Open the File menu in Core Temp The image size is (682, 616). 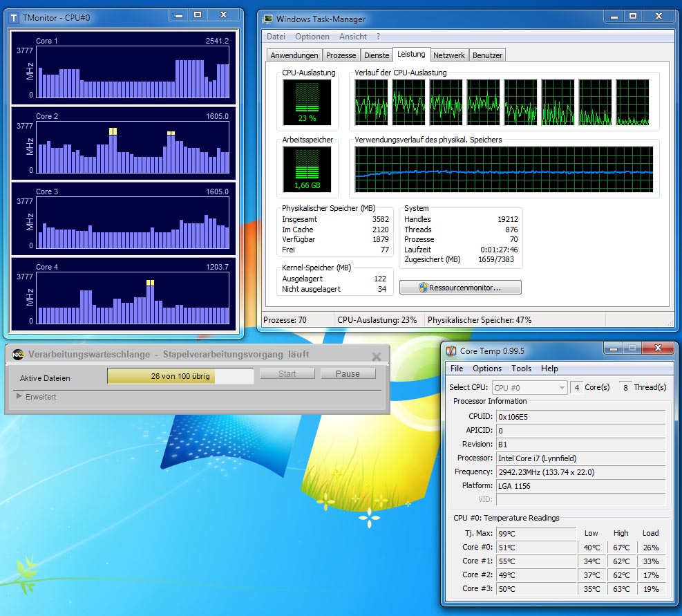click(457, 368)
